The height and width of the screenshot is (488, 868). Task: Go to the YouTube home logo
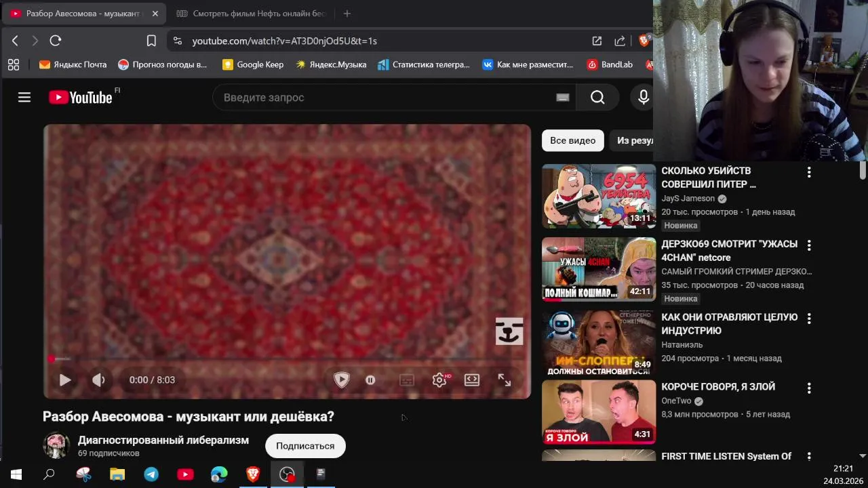[81, 98]
